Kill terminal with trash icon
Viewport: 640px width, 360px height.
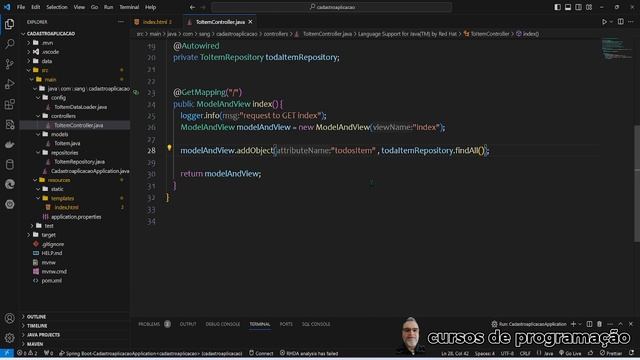[599, 324]
